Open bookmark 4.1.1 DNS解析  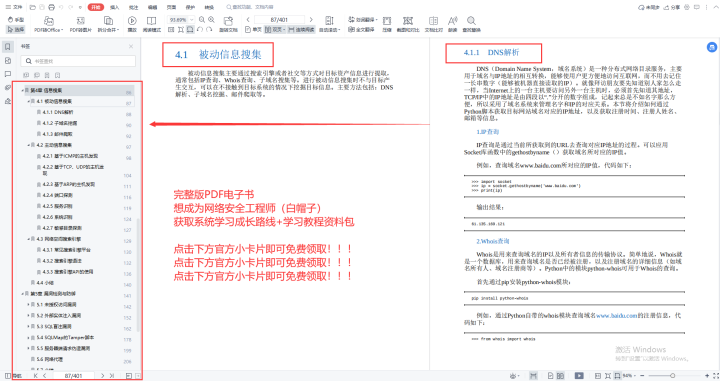(x=58, y=112)
